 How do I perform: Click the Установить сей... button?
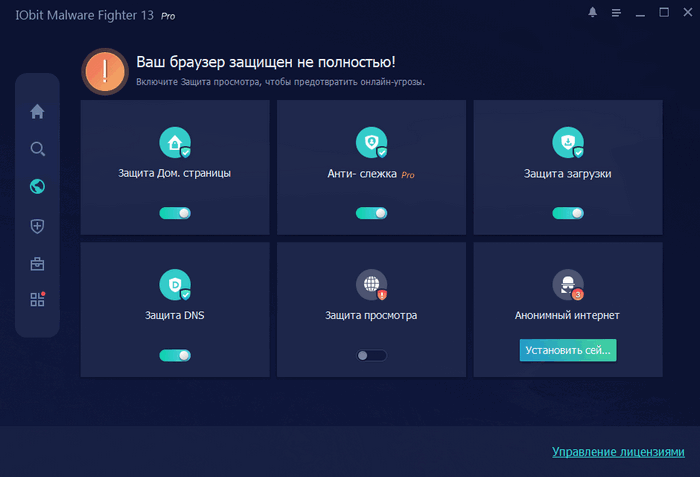click(568, 350)
